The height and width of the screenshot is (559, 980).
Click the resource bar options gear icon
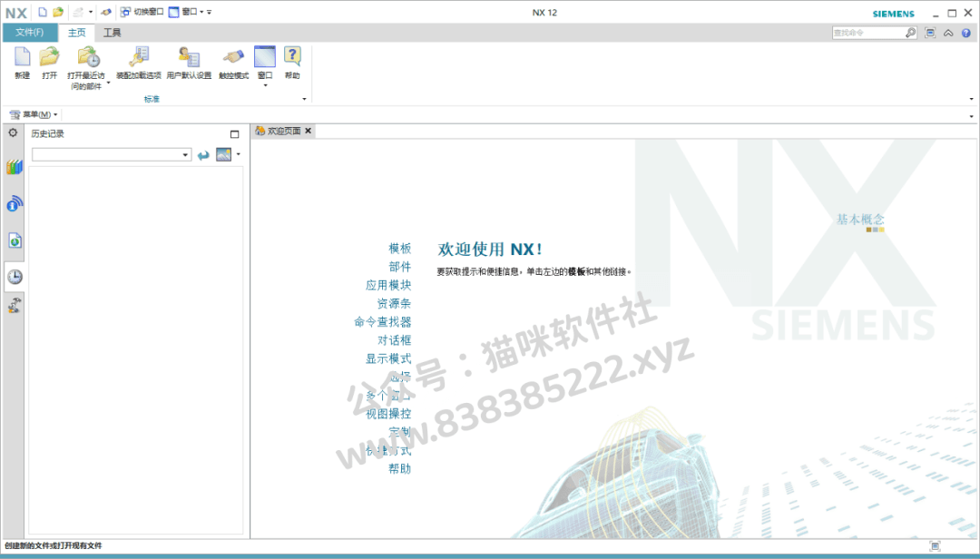pos(13,132)
